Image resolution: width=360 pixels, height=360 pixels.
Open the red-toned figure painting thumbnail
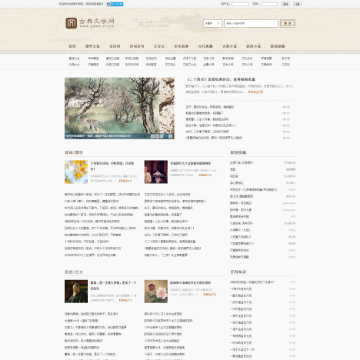[x=156, y=172]
